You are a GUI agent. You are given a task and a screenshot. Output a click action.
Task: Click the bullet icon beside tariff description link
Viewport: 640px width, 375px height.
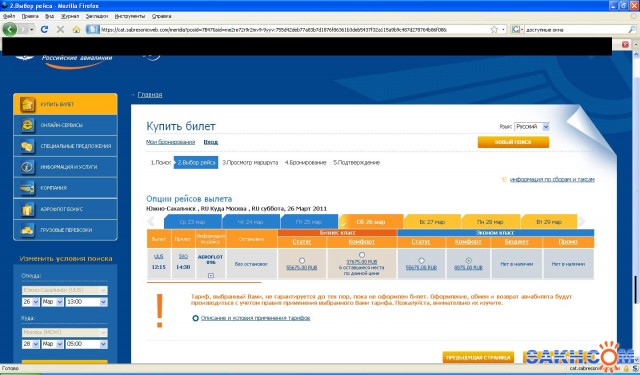click(196, 318)
